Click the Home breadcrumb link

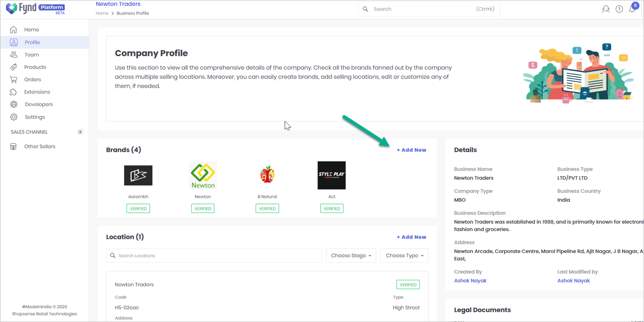[102, 13]
